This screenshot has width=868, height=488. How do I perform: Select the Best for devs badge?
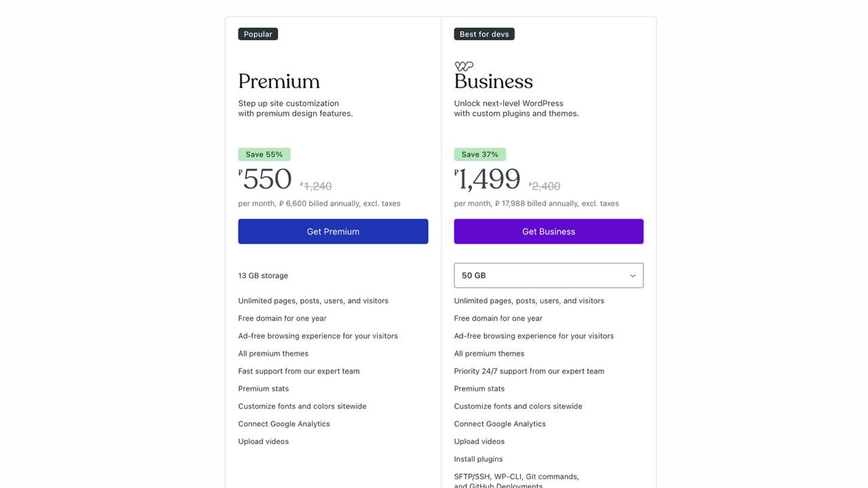[x=484, y=34]
